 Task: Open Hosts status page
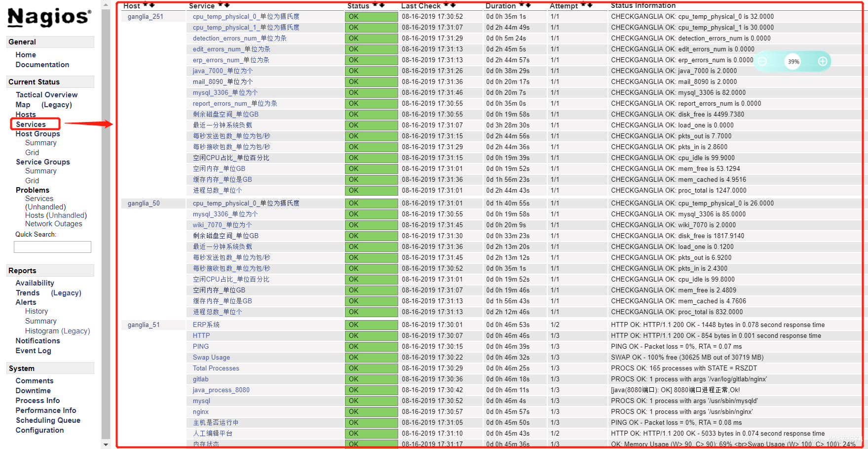[26, 115]
